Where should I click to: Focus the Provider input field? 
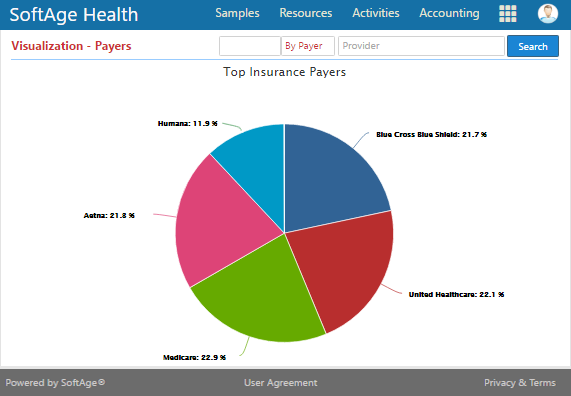pyautogui.click(x=421, y=46)
